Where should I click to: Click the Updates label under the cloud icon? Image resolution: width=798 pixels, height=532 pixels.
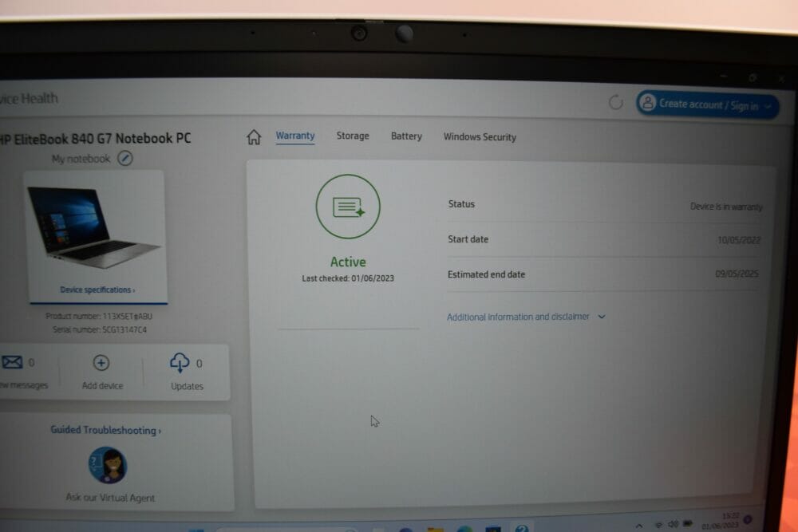pos(187,386)
